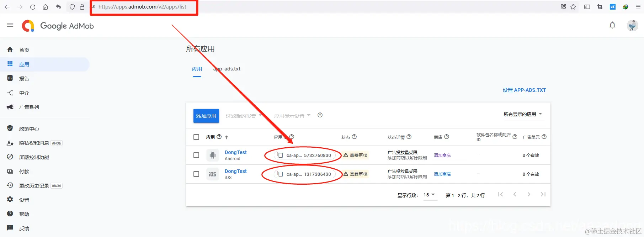The height and width of the screenshot is (237, 644).
Task: Click 添加商店 link in Android row
Action: (442, 156)
